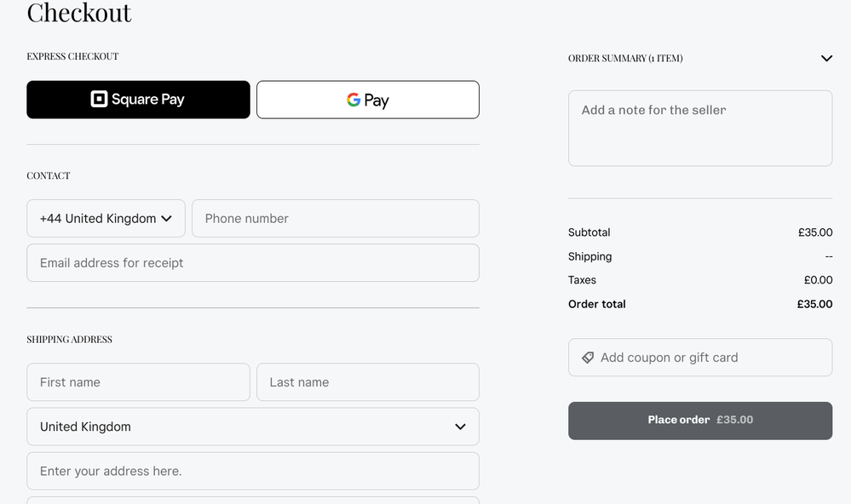Image resolution: width=851 pixels, height=504 pixels.
Task: Click the Add coupon or gift card field
Action: [x=700, y=357]
